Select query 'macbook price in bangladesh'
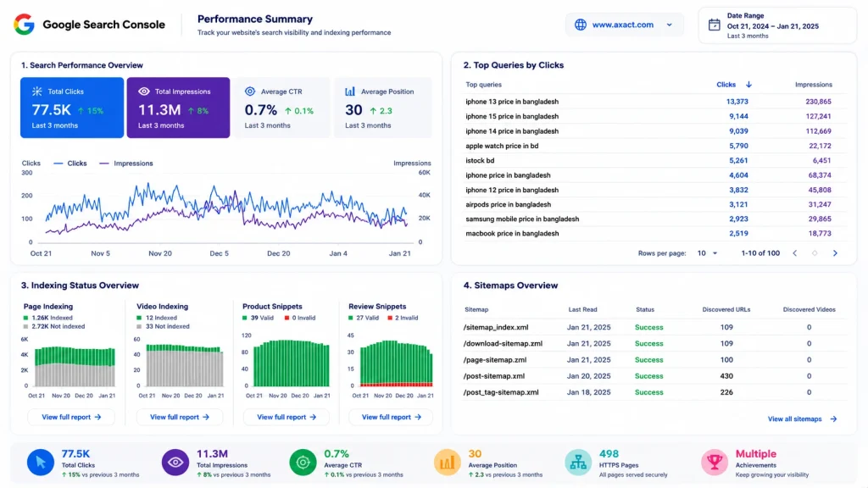The image size is (868, 488). (x=512, y=234)
